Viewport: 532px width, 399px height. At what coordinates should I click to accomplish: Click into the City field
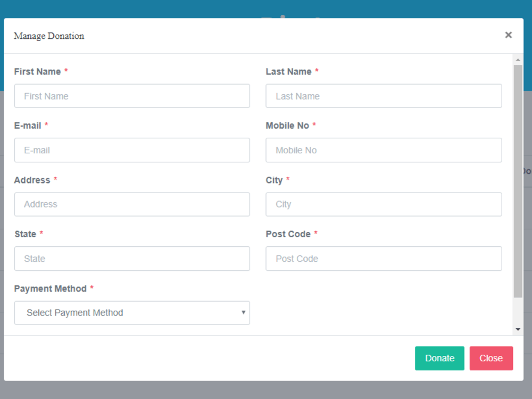pyautogui.click(x=384, y=204)
